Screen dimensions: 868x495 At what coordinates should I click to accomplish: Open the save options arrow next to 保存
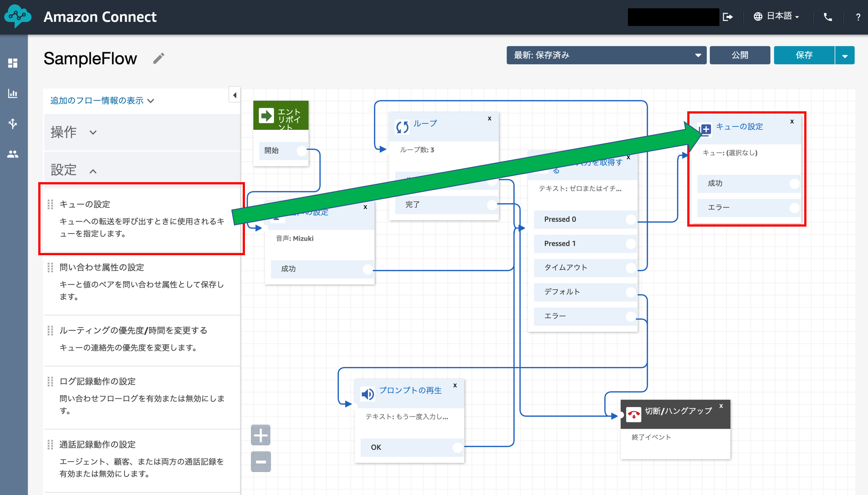pos(845,55)
